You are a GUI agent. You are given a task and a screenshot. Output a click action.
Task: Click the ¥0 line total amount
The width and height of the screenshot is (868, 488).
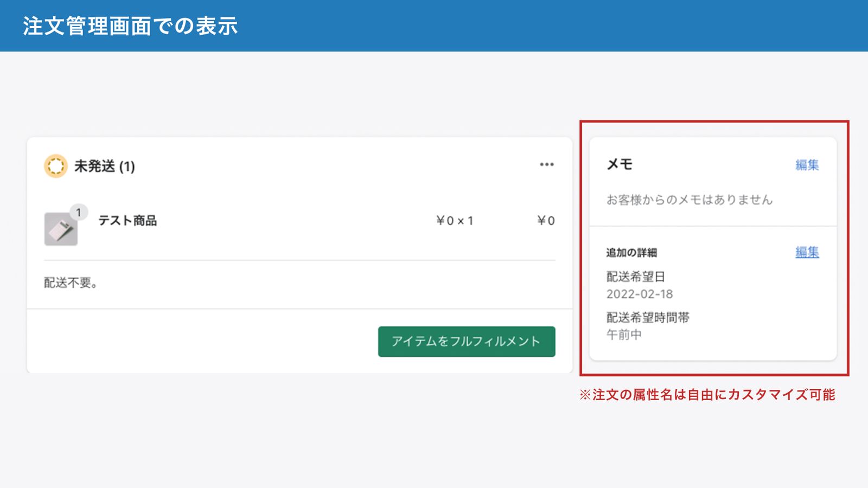(x=546, y=221)
